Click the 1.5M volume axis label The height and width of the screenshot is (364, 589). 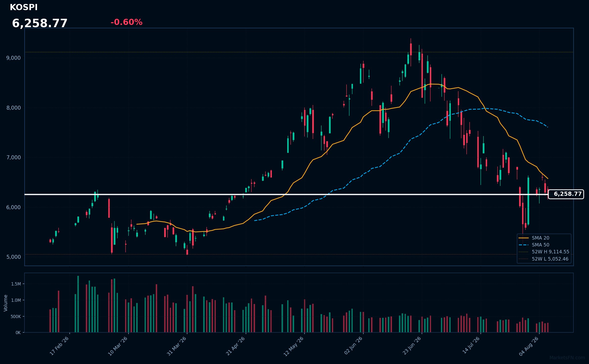tap(16, 284)
